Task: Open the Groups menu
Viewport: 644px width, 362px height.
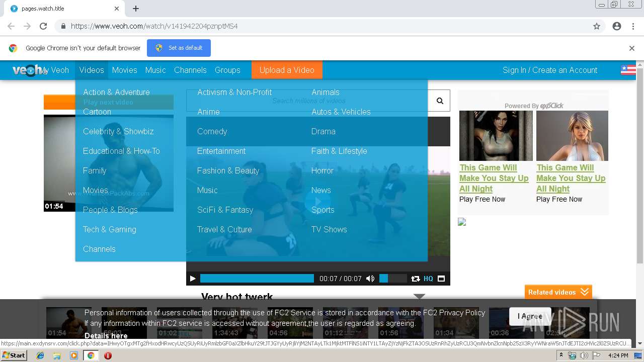Action: pyautogui.click(x=227, y=70)
